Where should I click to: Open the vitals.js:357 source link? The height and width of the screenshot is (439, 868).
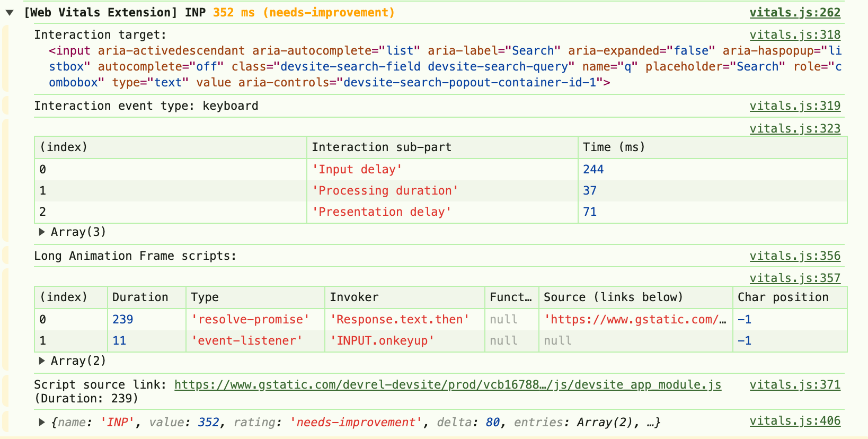[x=794, y=278]
